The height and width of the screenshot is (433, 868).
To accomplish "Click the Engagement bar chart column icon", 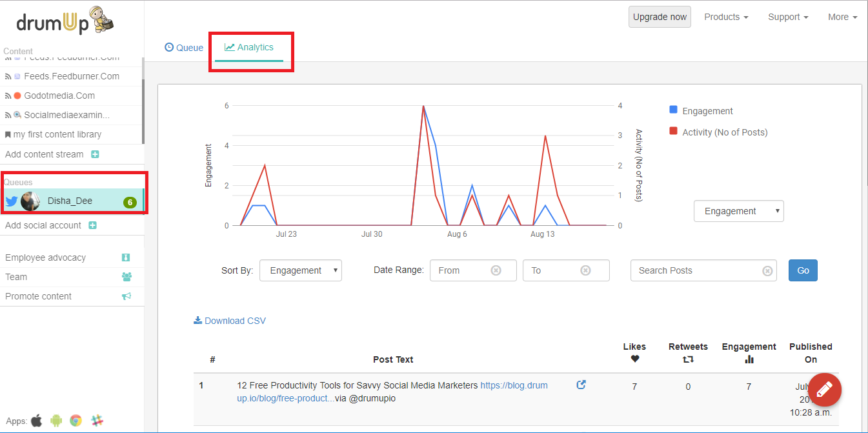I will coord(749,359).
